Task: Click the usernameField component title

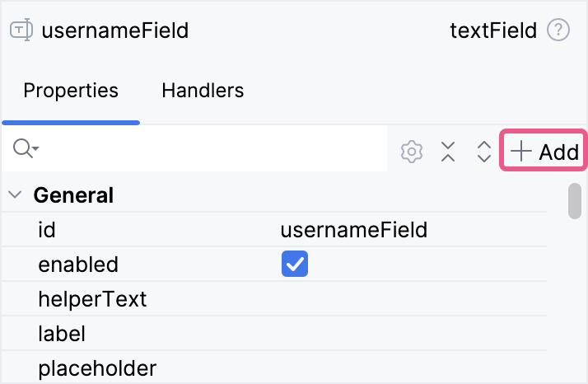Action: 114,31
